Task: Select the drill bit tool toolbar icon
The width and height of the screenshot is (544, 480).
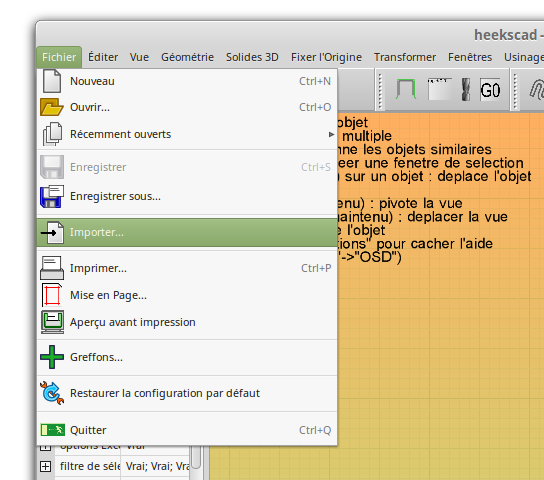Action: 466,90
